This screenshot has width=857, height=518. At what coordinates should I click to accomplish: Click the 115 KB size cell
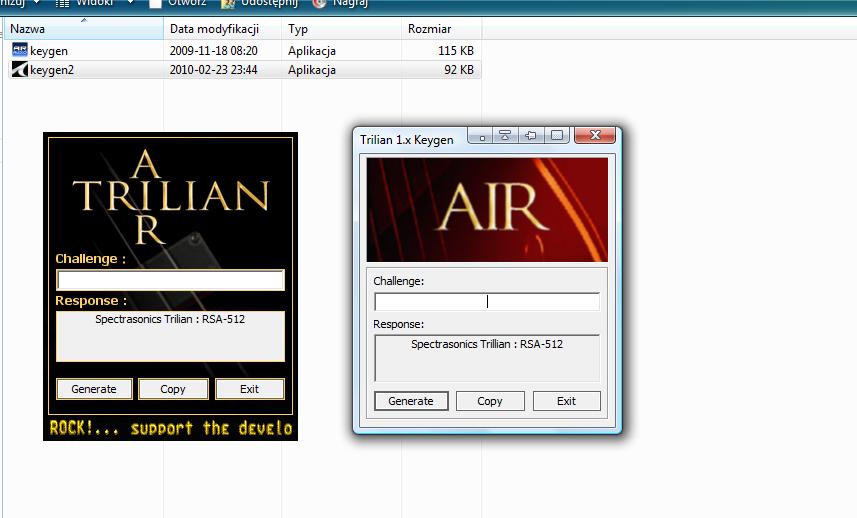455,51
